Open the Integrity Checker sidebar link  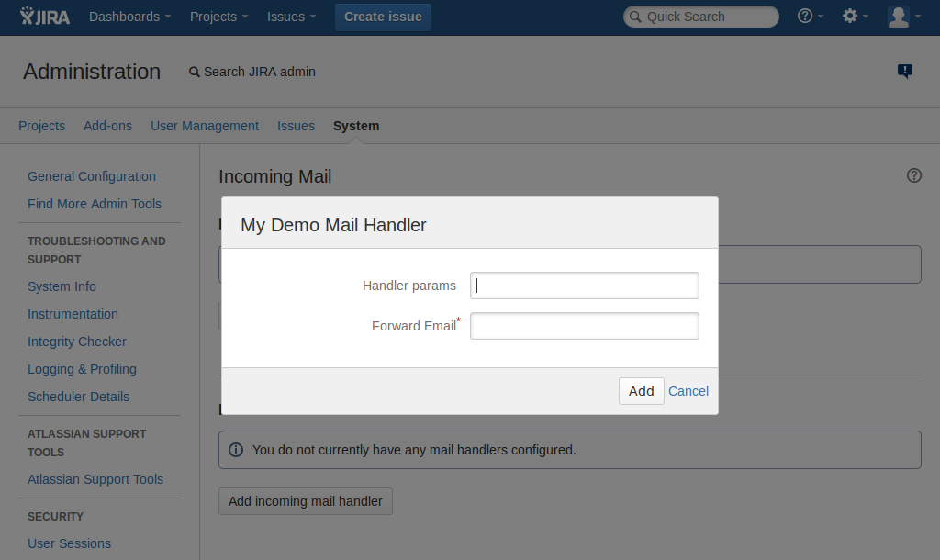77,342
